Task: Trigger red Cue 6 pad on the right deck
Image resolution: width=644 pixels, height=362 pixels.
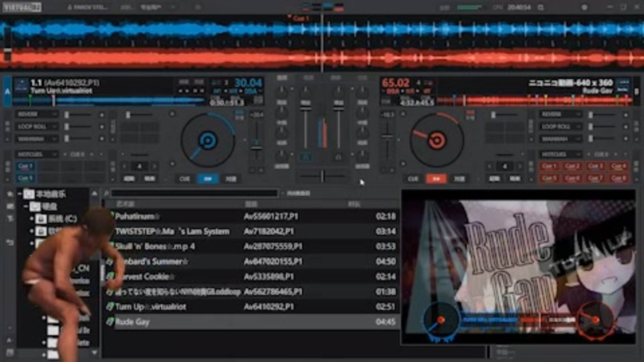Action: click(x=572, y=178)
